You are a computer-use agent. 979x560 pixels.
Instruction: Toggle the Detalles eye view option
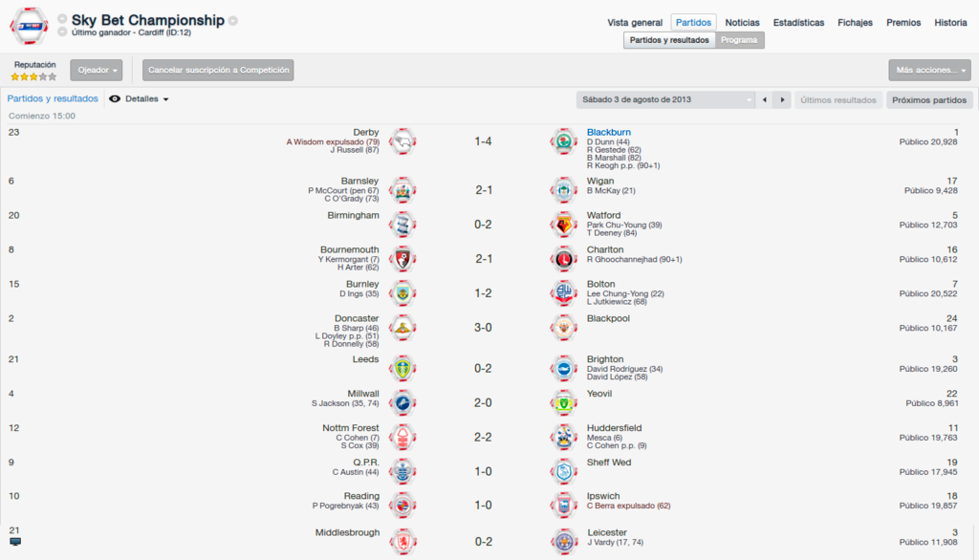pyautogui.click(x=139, y=98)
